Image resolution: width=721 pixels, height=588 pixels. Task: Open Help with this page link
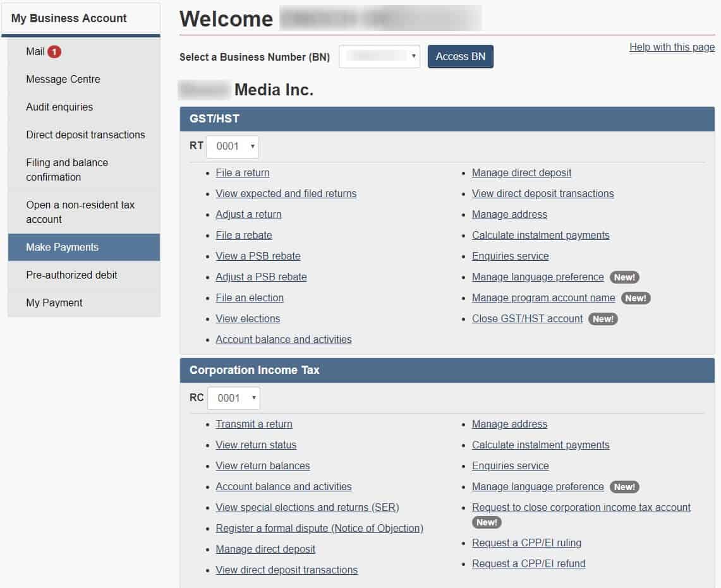pos(672,47)
